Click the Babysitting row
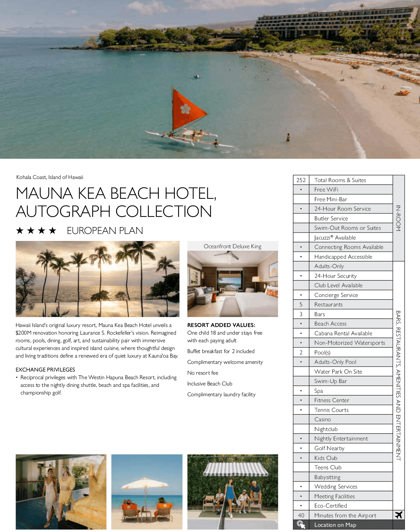This screenshot has height=532, width=420. pos(343,477)
